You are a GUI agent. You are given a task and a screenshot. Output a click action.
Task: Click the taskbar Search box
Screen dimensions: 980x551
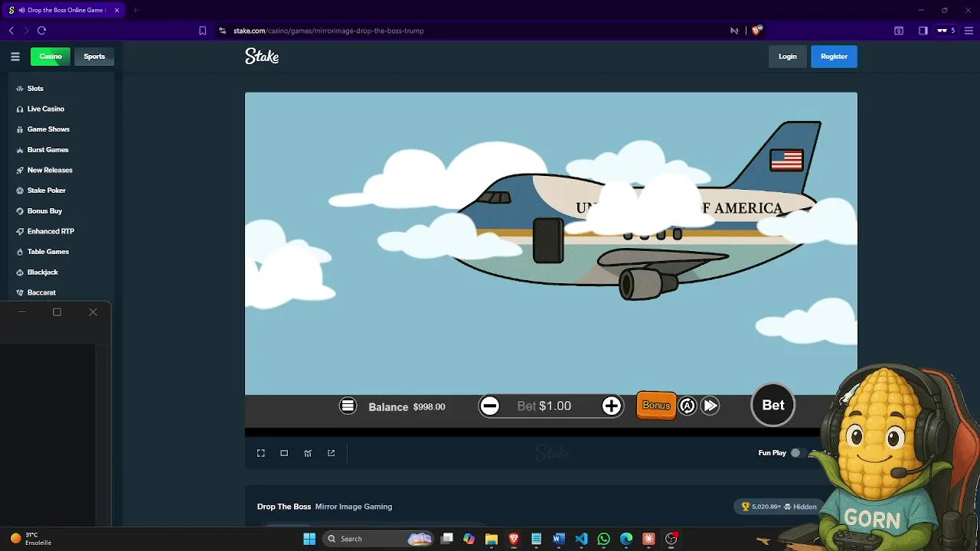(378, 539)
